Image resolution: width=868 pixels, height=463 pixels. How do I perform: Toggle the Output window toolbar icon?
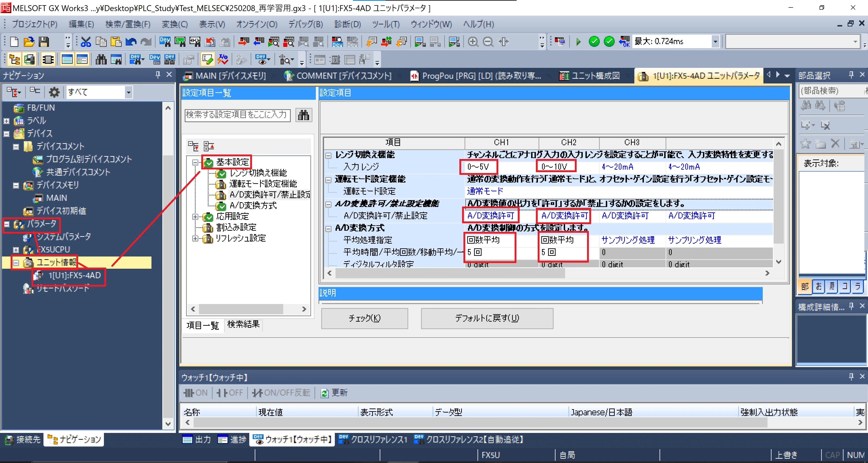(x=67, y=60)
